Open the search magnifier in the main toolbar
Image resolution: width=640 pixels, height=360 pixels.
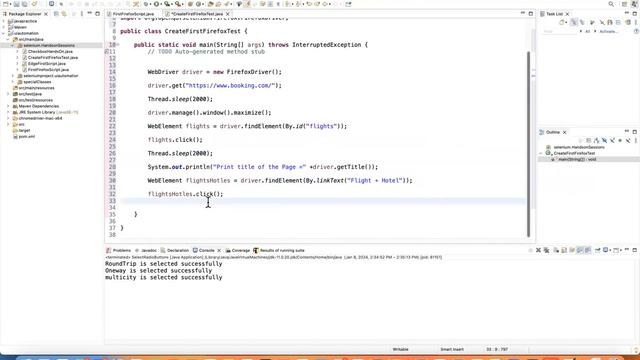pos(611,4)
